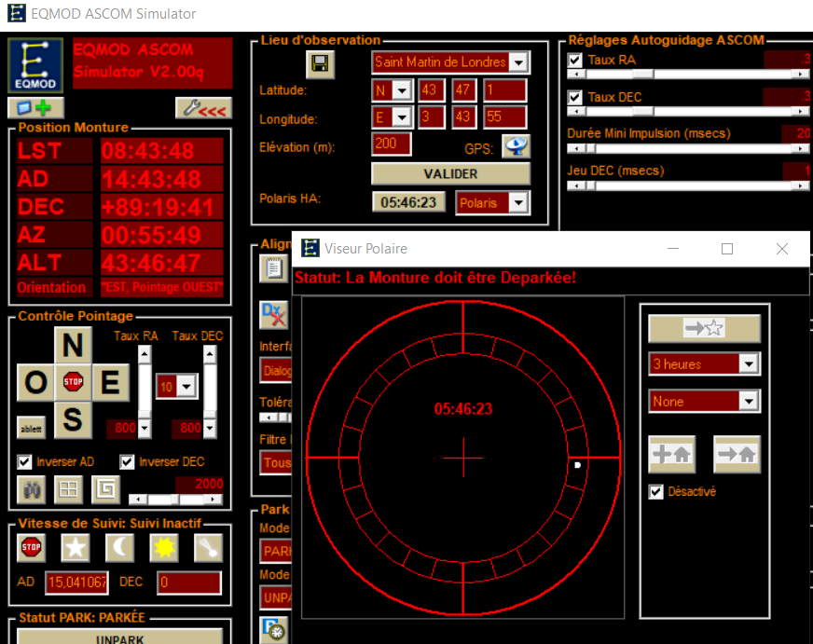Collapse setup panel with wrench arrows button
The height and width of the screenshot is (644, 813).
click(204, 108)
